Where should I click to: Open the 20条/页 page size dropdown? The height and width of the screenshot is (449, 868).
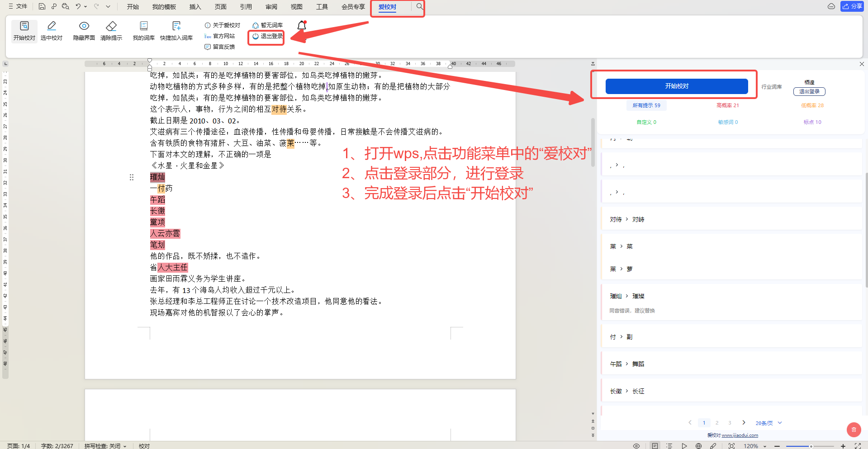coord(768,423)
